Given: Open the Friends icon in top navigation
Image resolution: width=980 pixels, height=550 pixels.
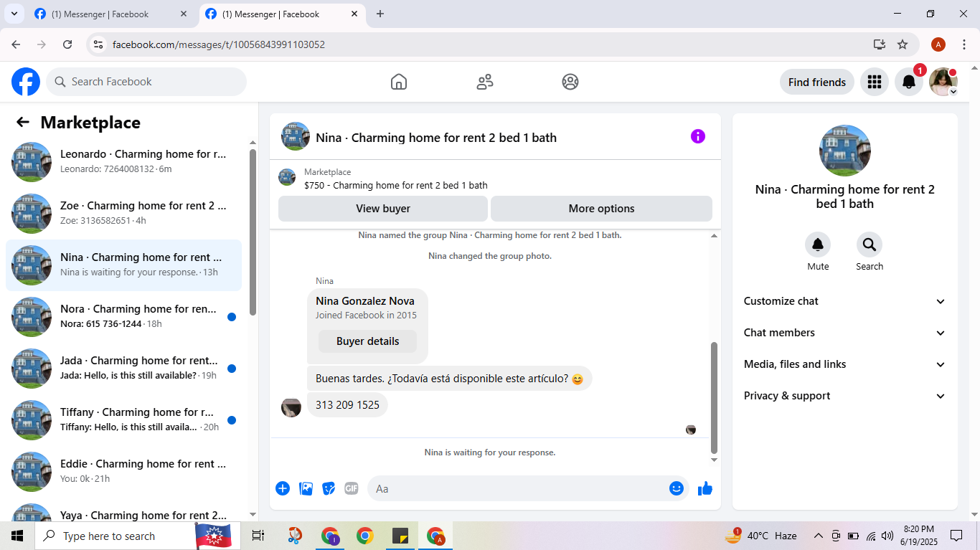Looking at the screenshot, I should coord(485,82).
